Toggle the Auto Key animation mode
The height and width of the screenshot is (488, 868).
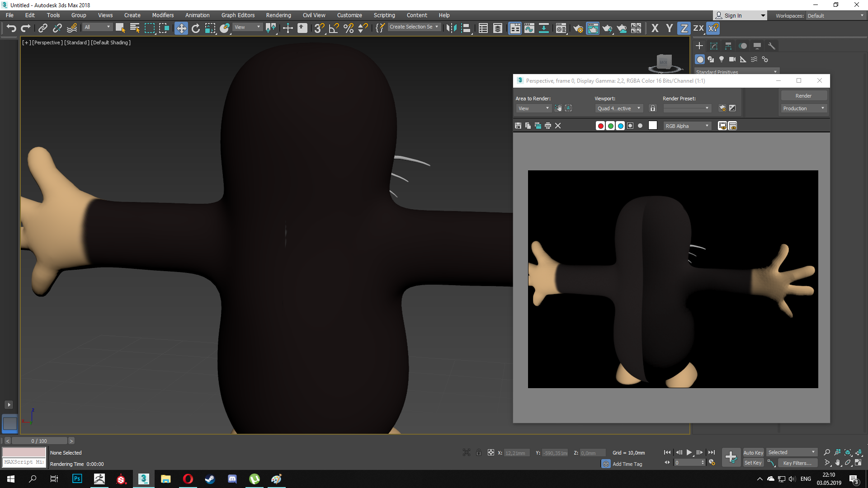[753, 452]
